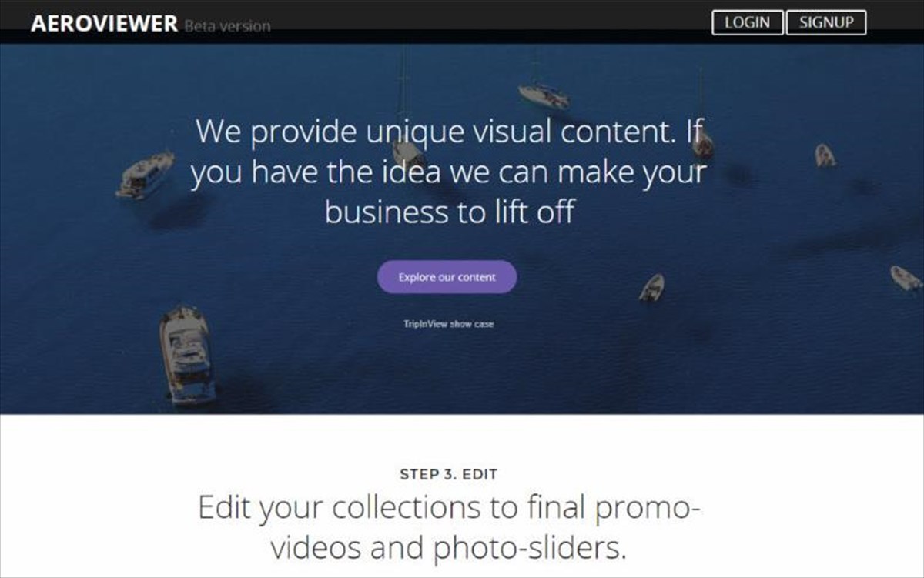Viewport: 924px width, 578px height.
Task: Click the small dinghy below the headline on the right
Action: [x=651, y=287]
